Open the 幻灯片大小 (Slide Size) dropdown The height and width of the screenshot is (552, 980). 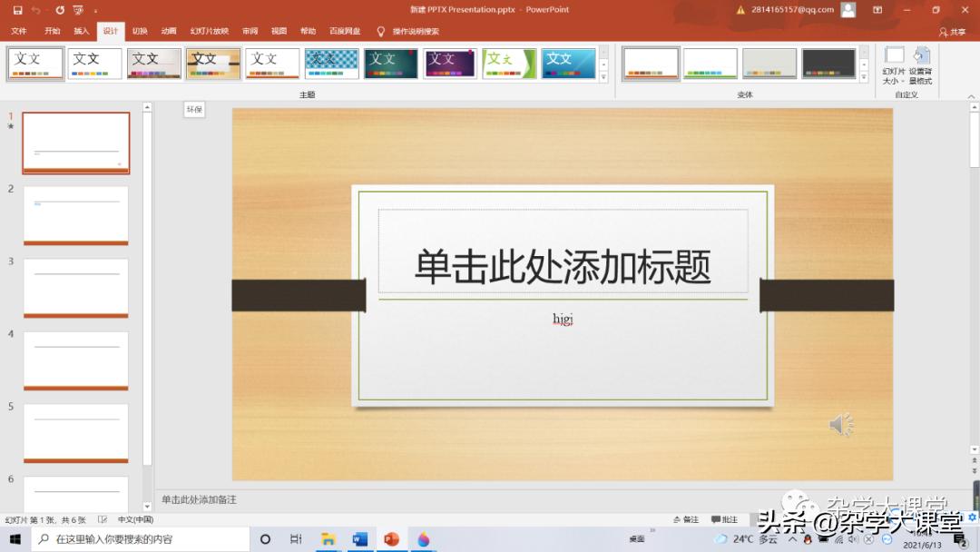[x=894, y=65]
